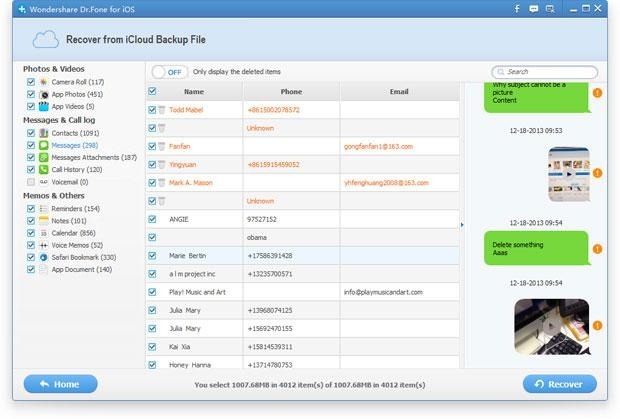Open App Document (140) category
The width and height of the screenshot is (620, 419).
tap(82, 270)
